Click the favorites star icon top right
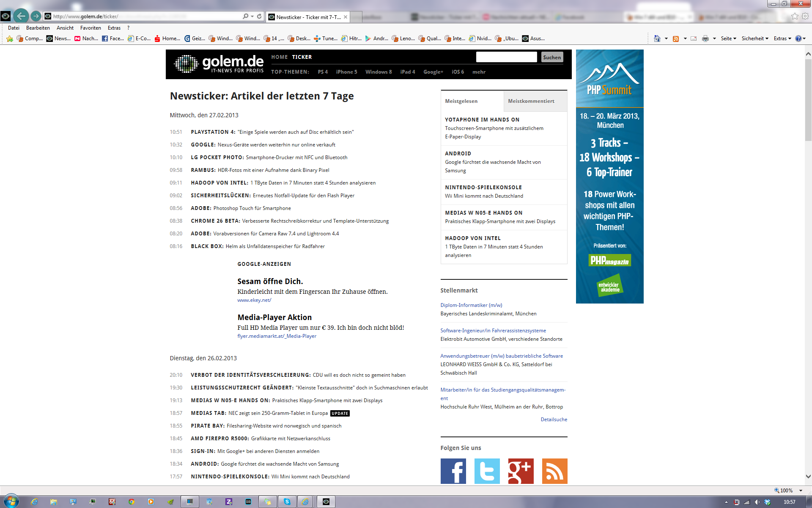 click(795, 16)
